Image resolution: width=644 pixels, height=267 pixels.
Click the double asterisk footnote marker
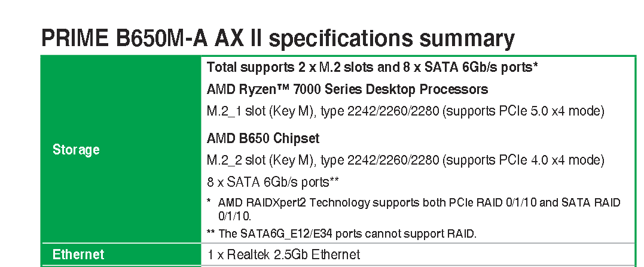click(211, 232)
